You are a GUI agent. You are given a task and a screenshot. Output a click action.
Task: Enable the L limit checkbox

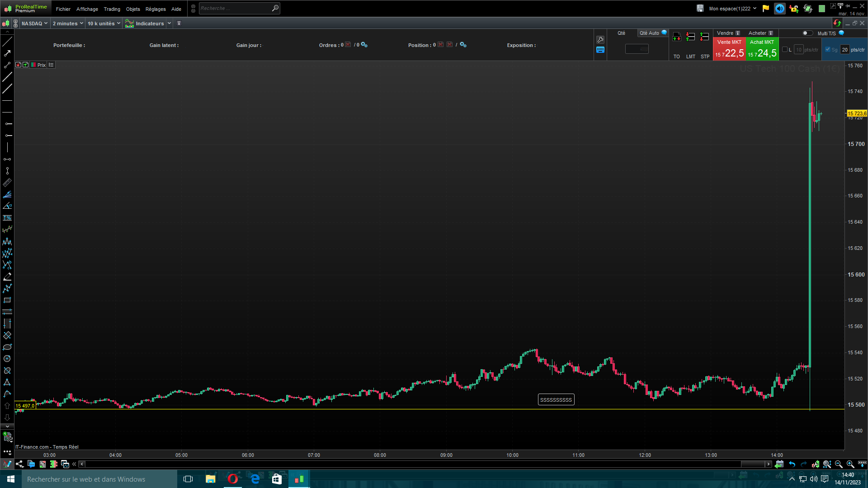click(785, 50)
